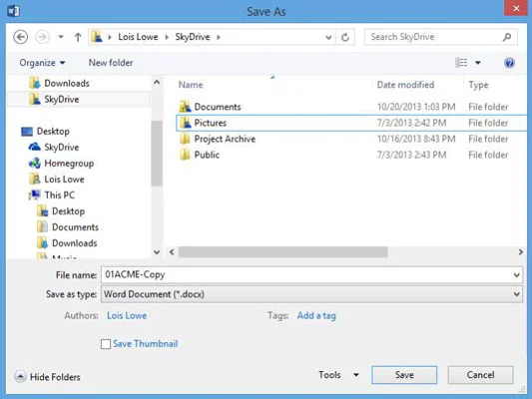
Task: Click the Save button
Action: pyautogui.click(x=404, y=375)
